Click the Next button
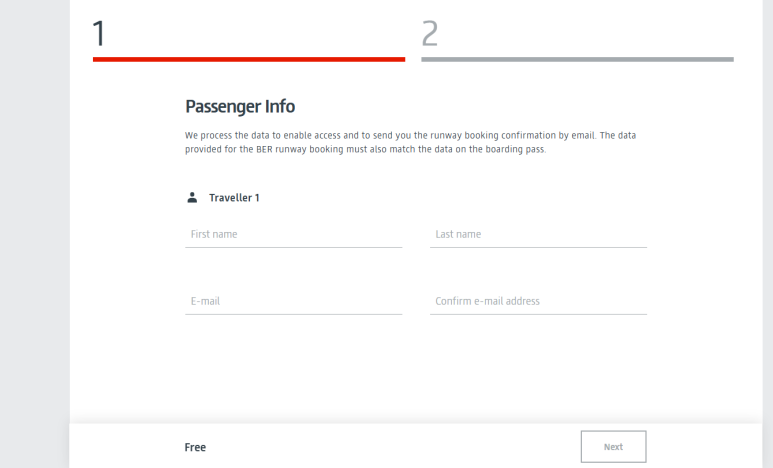This screenshot has height=468, width=773. click(613, 447)
